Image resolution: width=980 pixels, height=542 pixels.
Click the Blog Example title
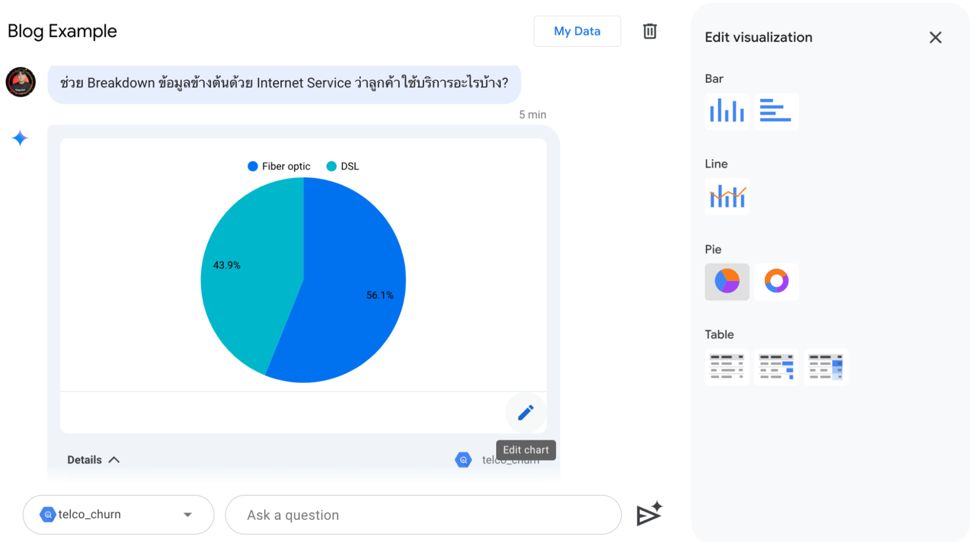62,31
